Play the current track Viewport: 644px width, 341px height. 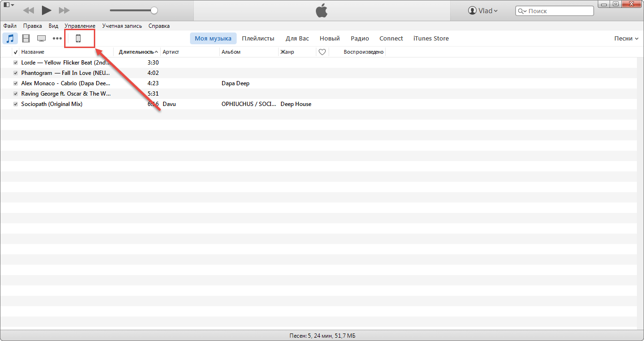point(46,10)
